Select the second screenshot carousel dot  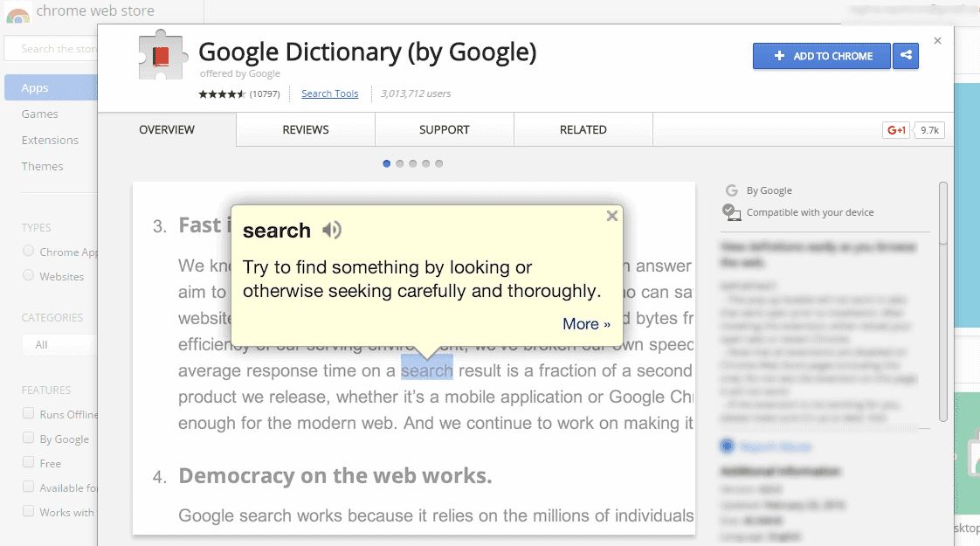400,163
